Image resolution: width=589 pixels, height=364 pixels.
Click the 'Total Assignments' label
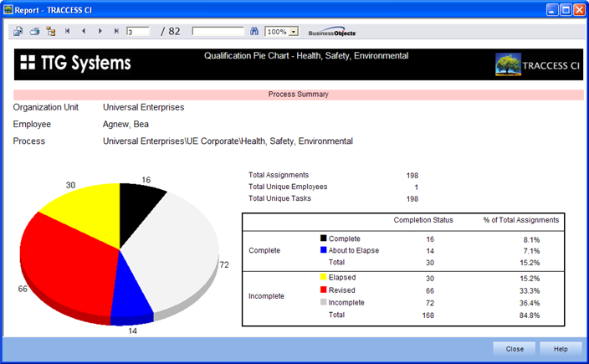[x=279, y=175]
